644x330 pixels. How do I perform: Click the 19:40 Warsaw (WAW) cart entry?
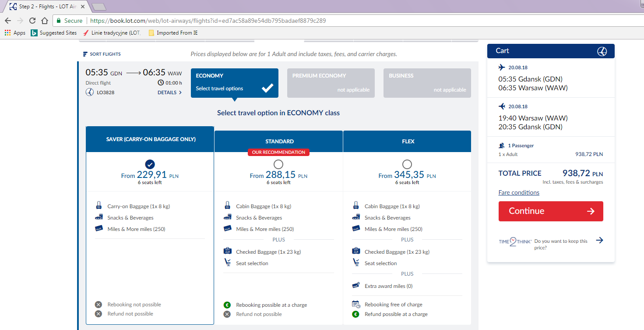[x=533, y=118]
